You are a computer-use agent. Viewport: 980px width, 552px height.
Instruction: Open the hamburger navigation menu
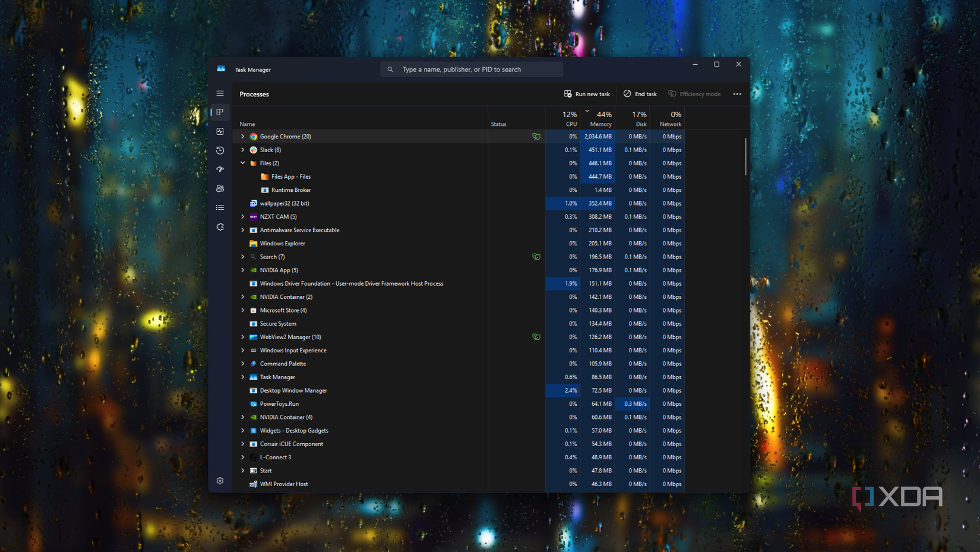tap(220, 93)
